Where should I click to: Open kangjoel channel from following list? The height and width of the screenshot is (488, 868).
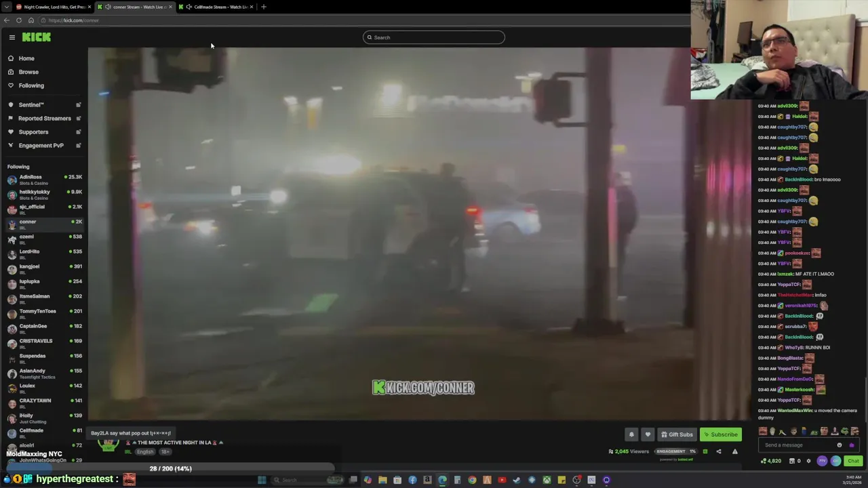(44, 269)
